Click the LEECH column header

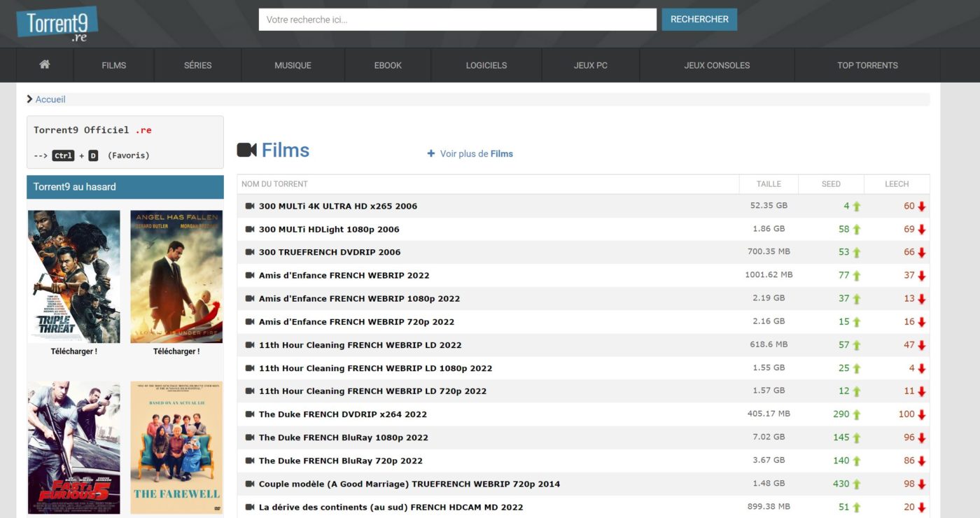pyautogui.click(x=897, y=184)
